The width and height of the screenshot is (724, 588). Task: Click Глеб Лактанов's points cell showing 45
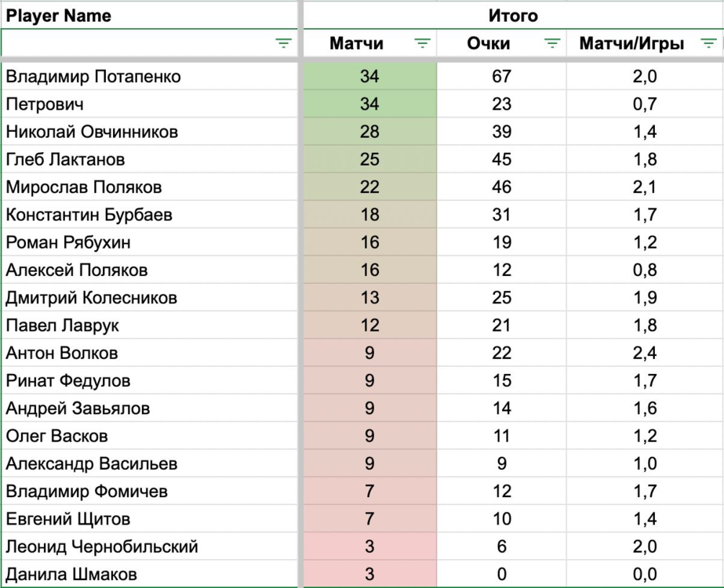tap(501, 159)
